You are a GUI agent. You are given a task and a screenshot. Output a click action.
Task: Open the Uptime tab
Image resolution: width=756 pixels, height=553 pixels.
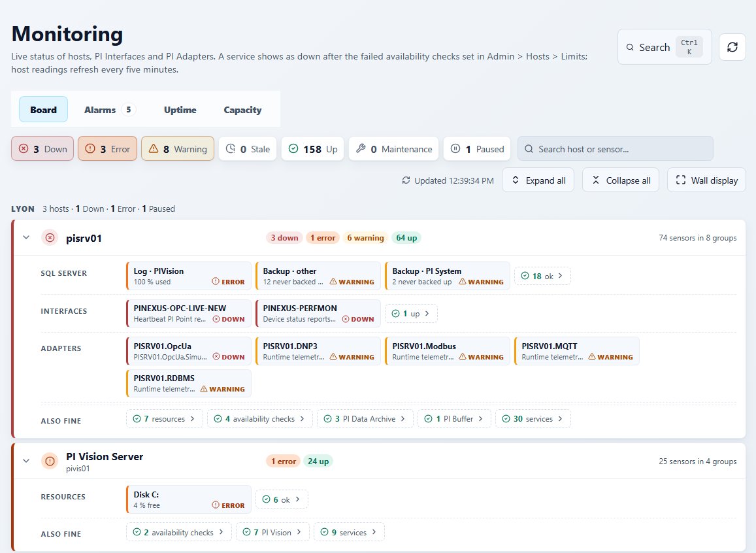pyautogui.click(x=180, y=110)
